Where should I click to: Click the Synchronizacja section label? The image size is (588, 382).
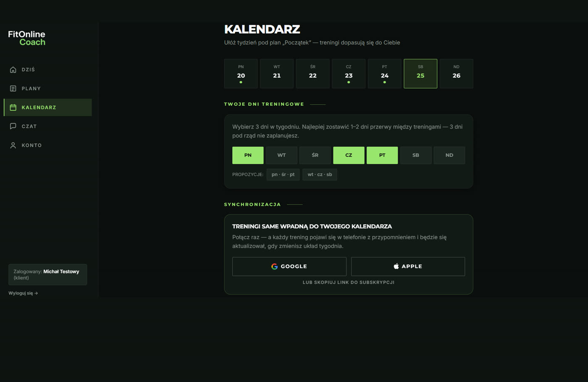252,204
